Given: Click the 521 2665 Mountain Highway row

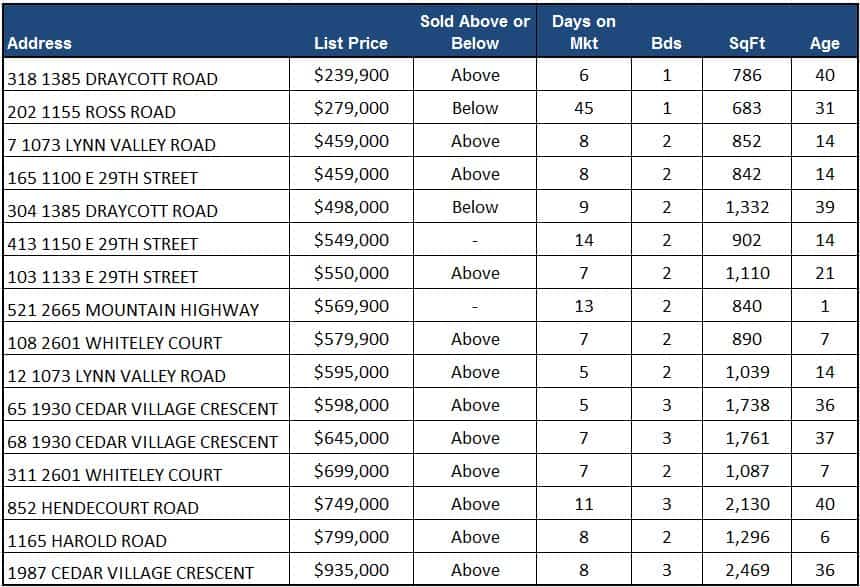Looking at the screenshot, I should click(133, 309).
